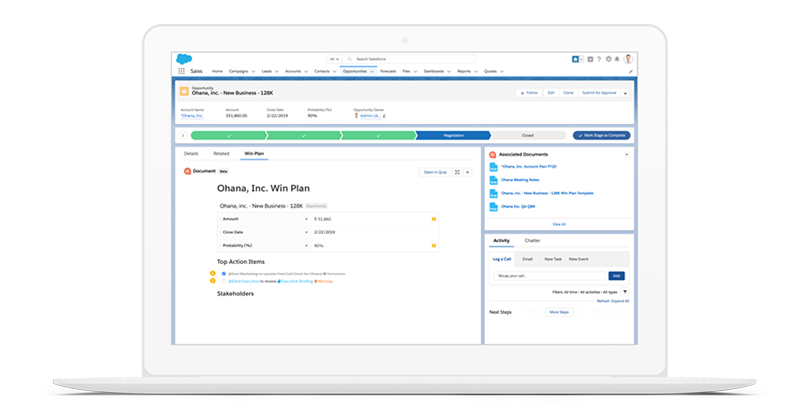
Task: Uncheck the Sue Marketing action item
Action: coord(223,274)
